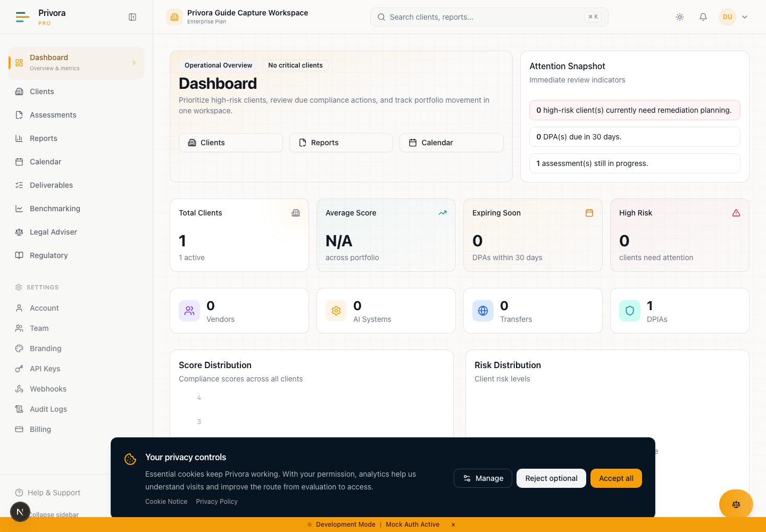Viewport: 766px width, 532px height.
Task: Click the Risk Distribution heading
Action: [507, 365]
